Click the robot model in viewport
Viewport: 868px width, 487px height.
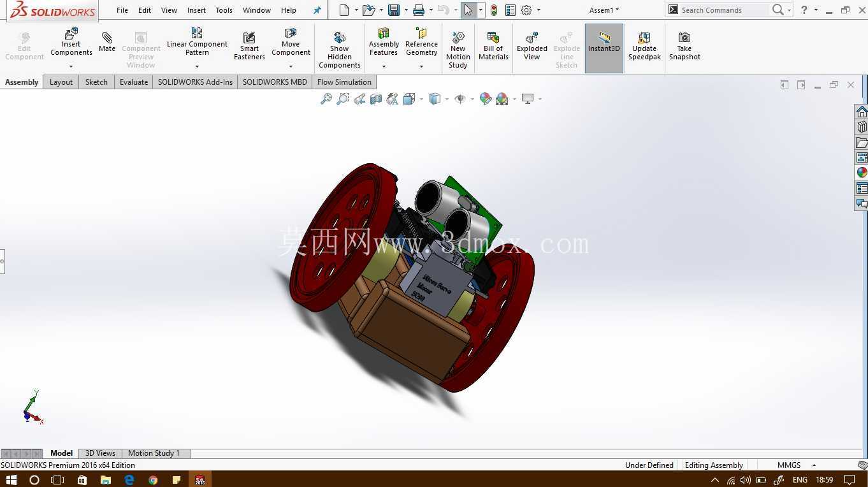[x=411, y=277]
